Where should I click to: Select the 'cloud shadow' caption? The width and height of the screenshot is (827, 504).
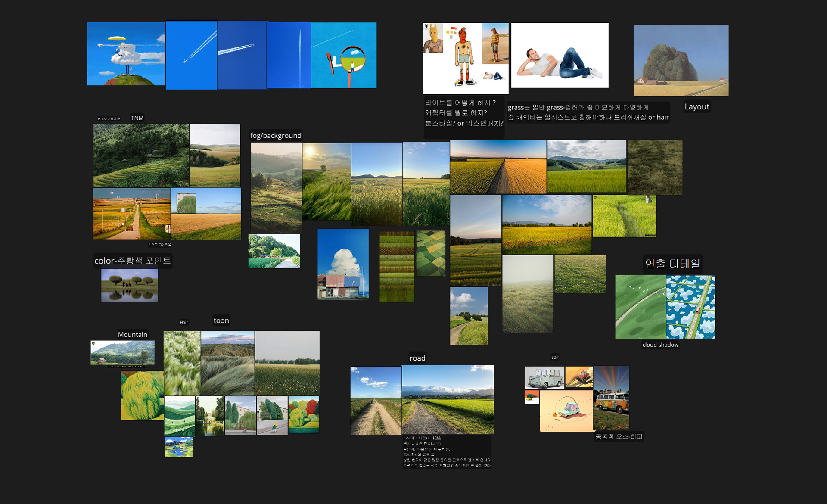[660, 345]
